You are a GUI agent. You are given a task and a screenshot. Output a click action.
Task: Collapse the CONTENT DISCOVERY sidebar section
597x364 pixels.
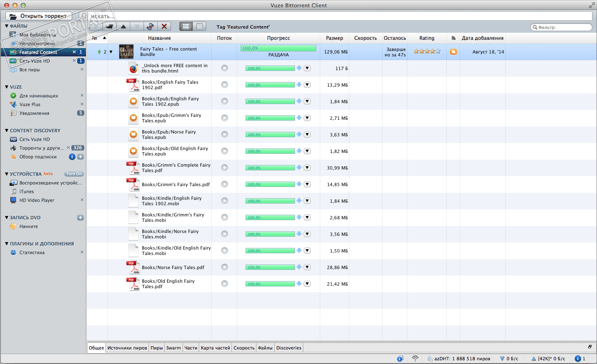[x=7, y=131]
